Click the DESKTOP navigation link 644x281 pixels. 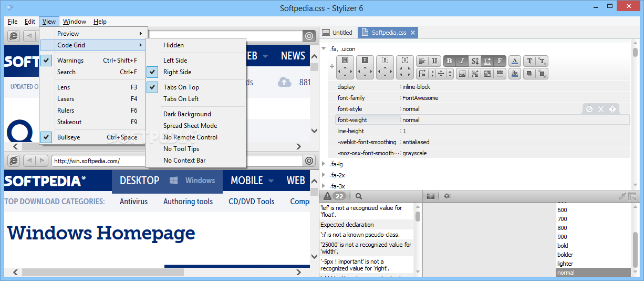click(139, 180)
